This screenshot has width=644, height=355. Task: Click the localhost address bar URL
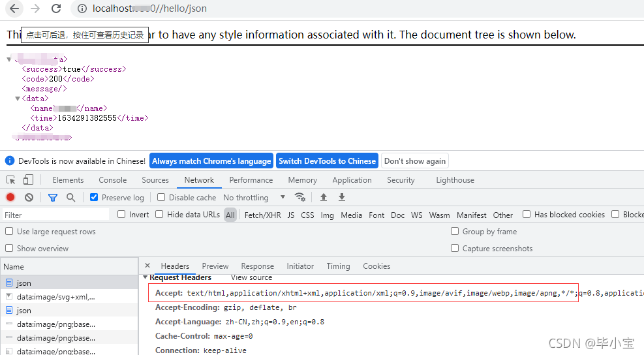click(x=149, y=8)
